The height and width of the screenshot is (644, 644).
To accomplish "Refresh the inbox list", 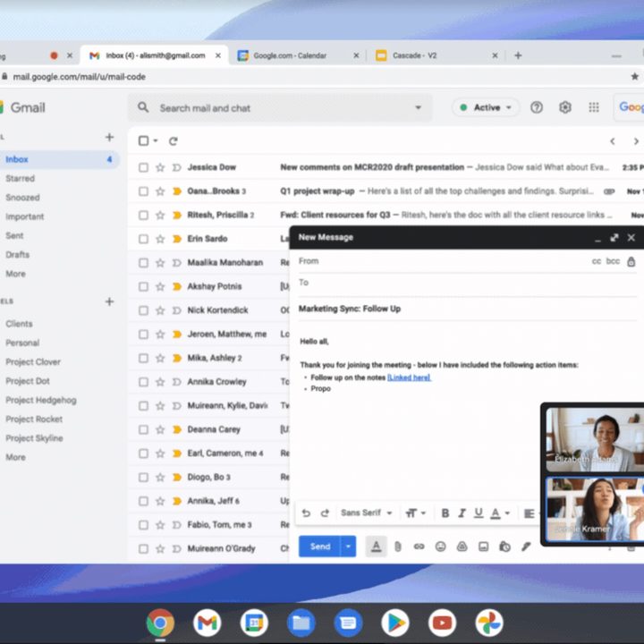I will pyautogui.click(x=174, y=141).
